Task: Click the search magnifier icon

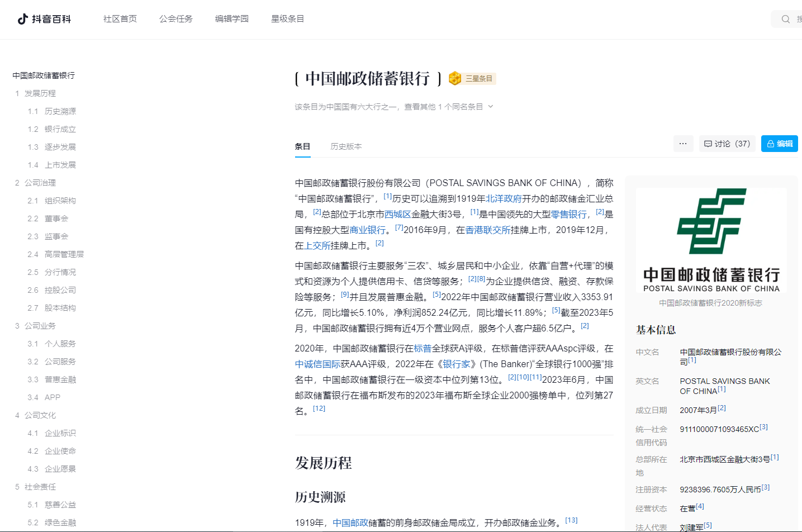Action: [x=786, y=19]
